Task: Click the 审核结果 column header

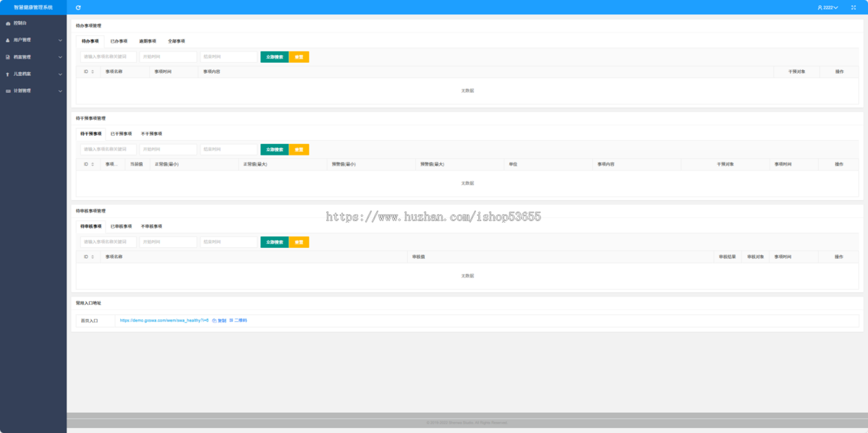Action: [x=727, y=257]
